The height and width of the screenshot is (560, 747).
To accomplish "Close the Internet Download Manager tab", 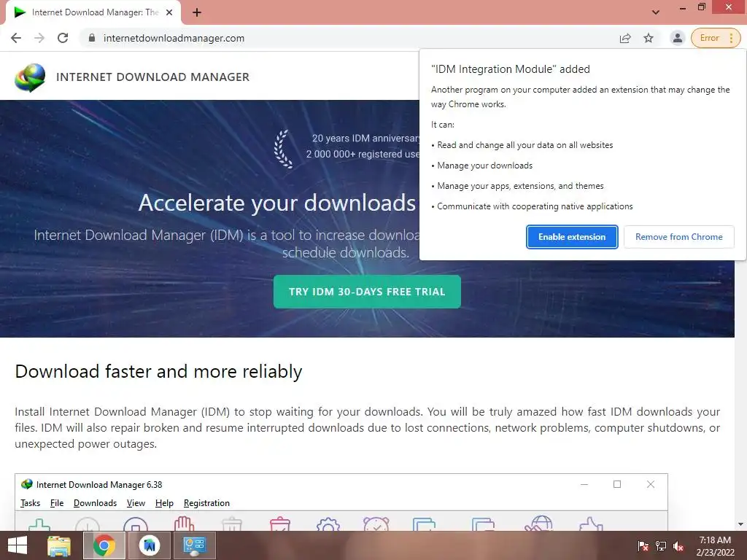I will point(169,12).
